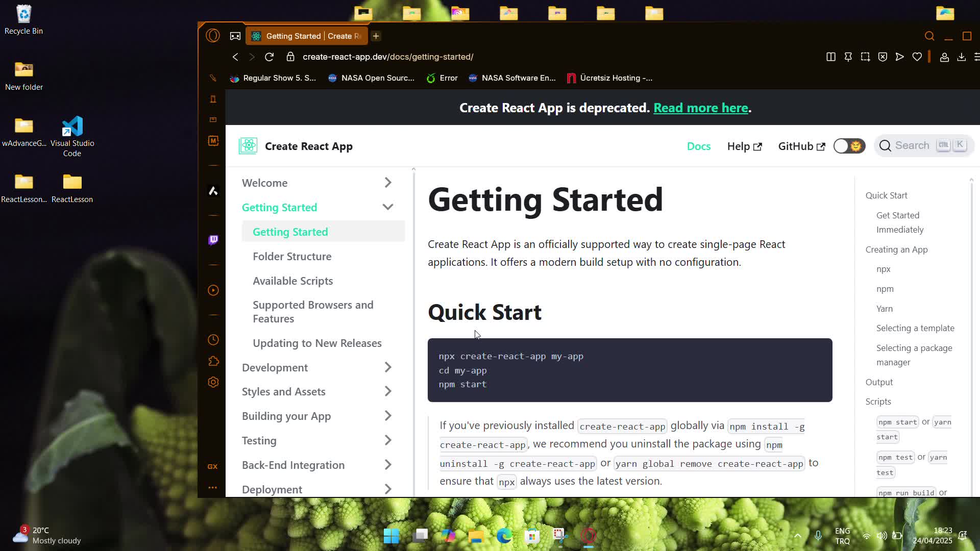Open the ad blocker shield icon
Screen dimensions: 980x551
pyautogui.click(x=883, y=57)
